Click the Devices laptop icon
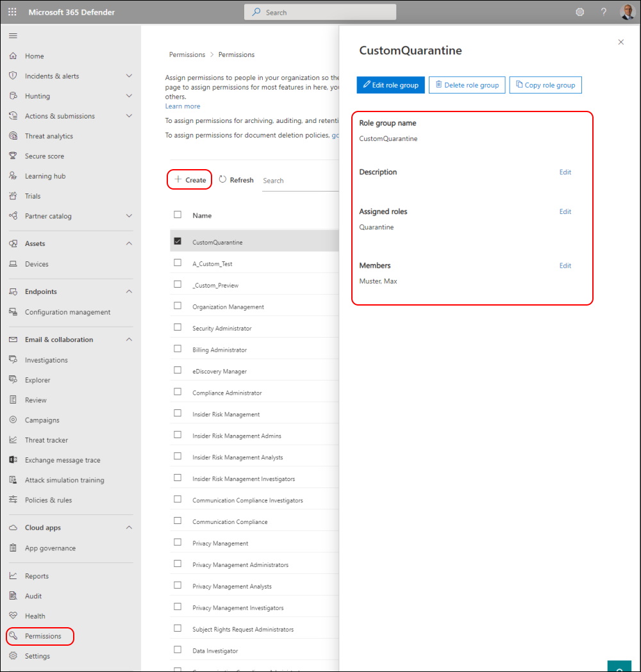Image resolution: width=641 pixels, height=672 pixels. click(13, 263)
